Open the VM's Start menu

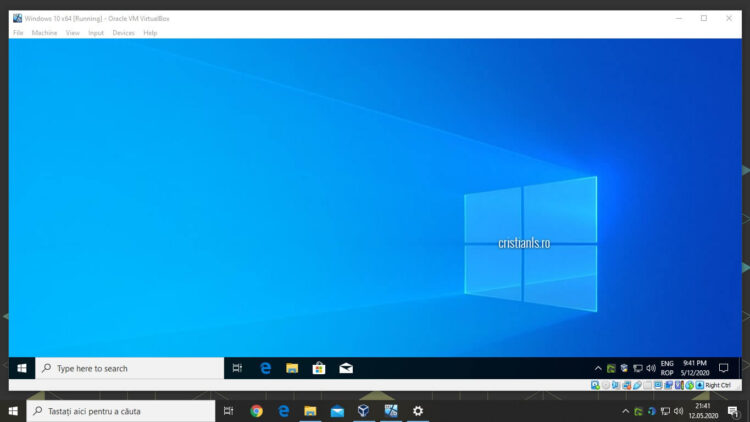pos(21,368)
